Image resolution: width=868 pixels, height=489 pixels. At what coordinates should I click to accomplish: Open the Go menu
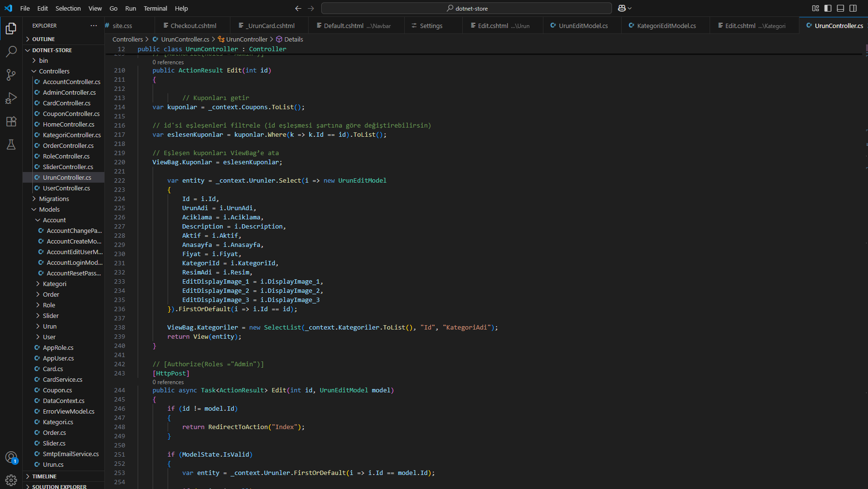[114, 8]
